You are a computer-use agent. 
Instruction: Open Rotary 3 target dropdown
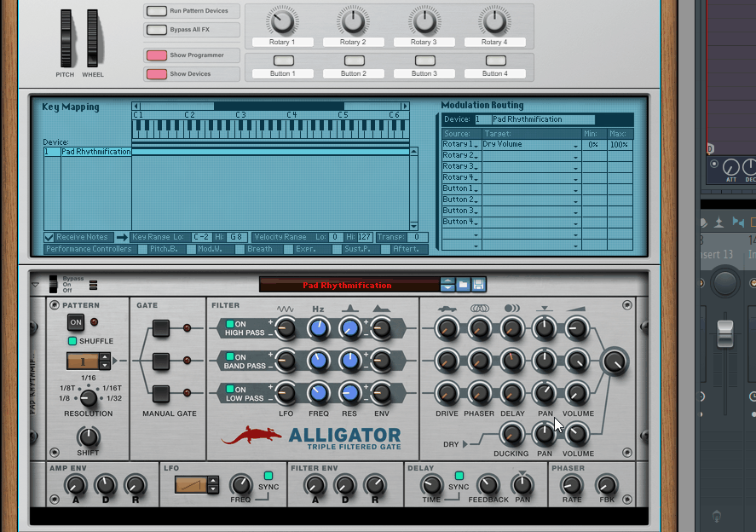click(531, 166)
